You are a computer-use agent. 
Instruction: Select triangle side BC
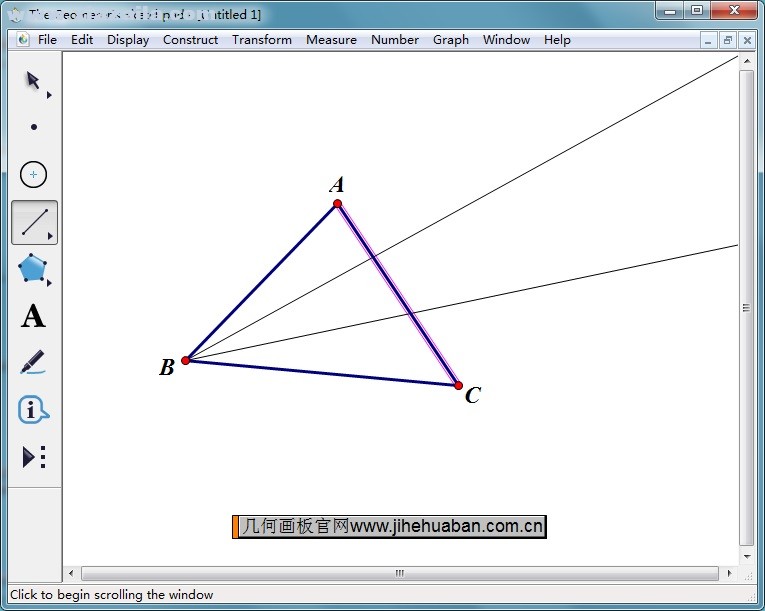pyautogui.click(x=322, y=373)
